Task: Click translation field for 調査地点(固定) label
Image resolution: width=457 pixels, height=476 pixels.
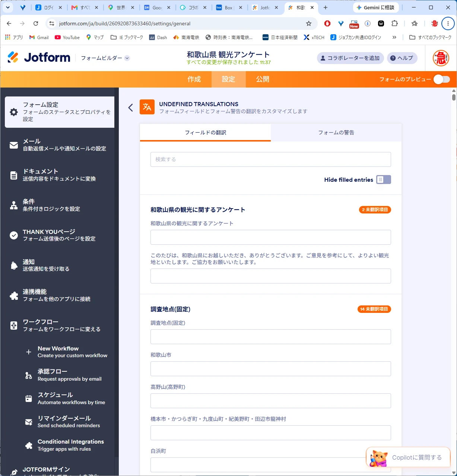Action: tap(271, 337)
